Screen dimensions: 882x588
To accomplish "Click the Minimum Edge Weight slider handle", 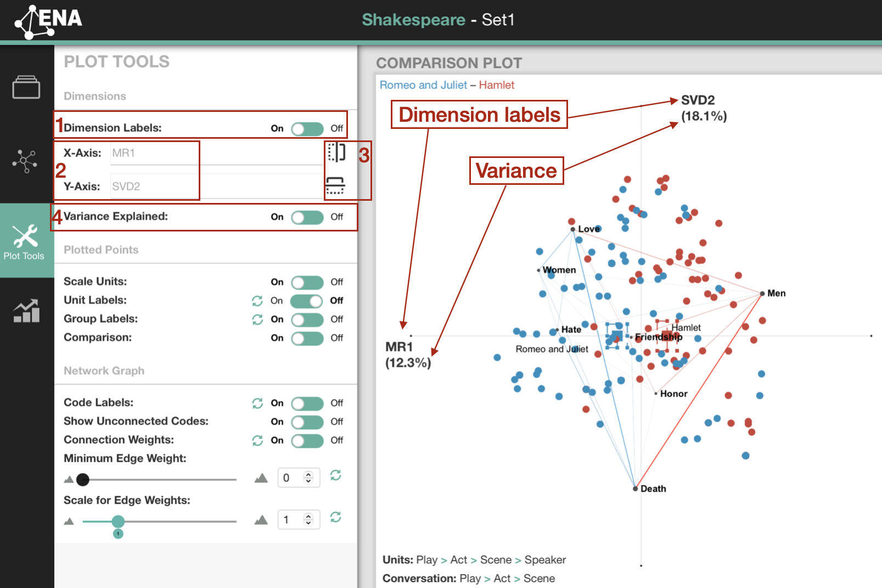I will tap(83, 480).
